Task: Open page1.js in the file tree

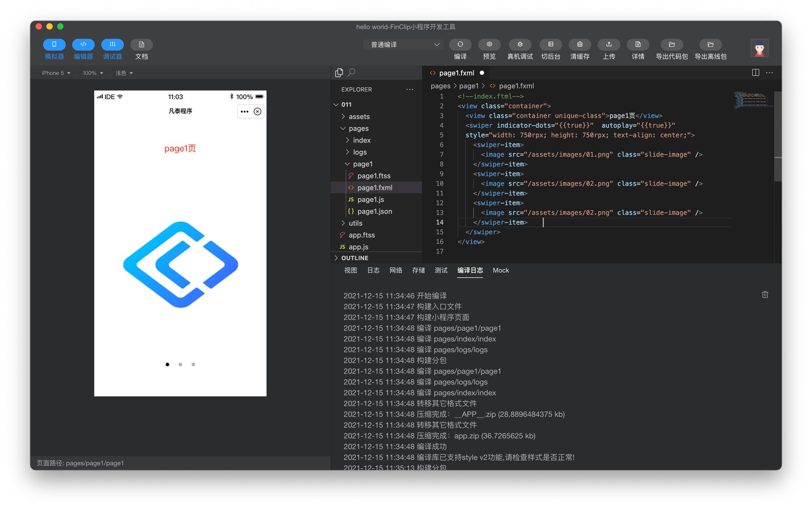Action: [370, 199]
